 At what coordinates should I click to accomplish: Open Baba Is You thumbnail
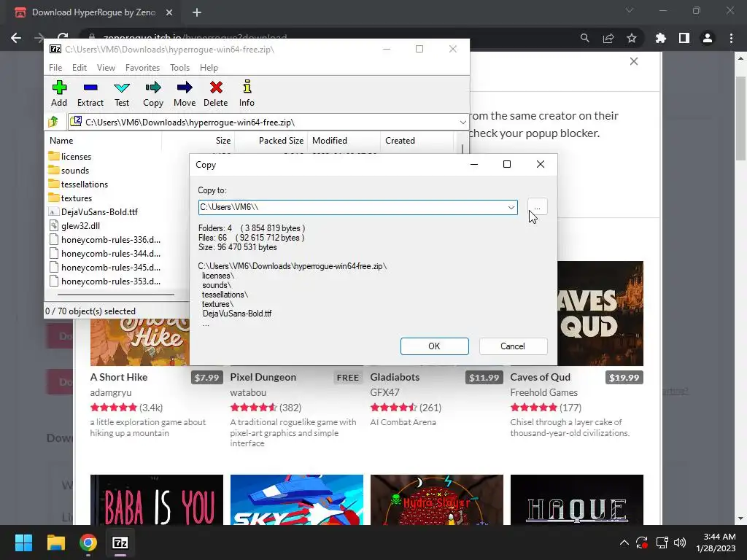(x=157, y=499)
